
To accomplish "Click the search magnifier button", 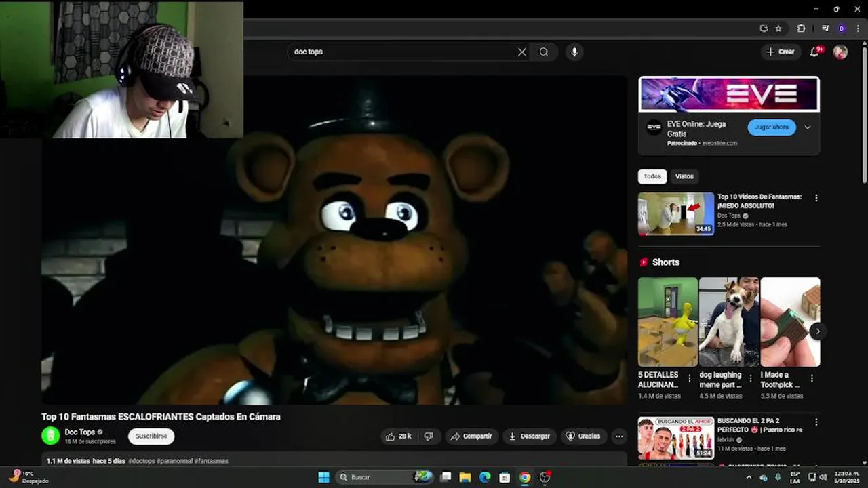I will coord(544,52).
